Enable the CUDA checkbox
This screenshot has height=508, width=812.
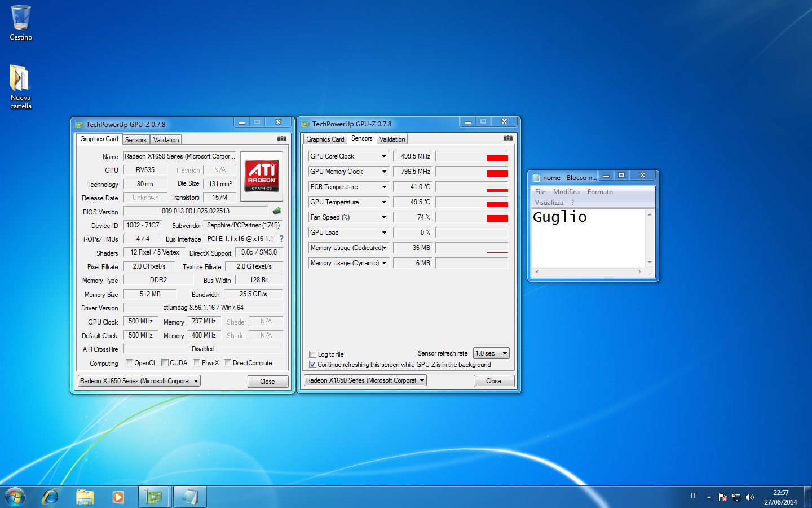pyautogui.click(x=165, y=363)
